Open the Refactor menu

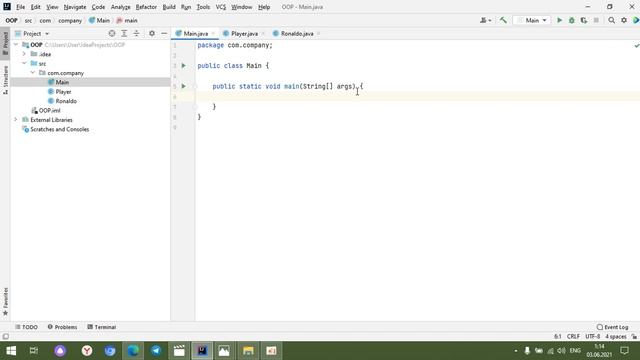pyautogui.click(x=146, y=7)
